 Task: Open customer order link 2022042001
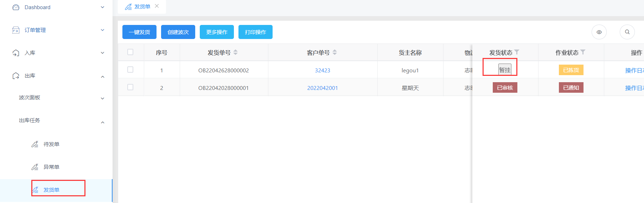click(x=323, y=88)
